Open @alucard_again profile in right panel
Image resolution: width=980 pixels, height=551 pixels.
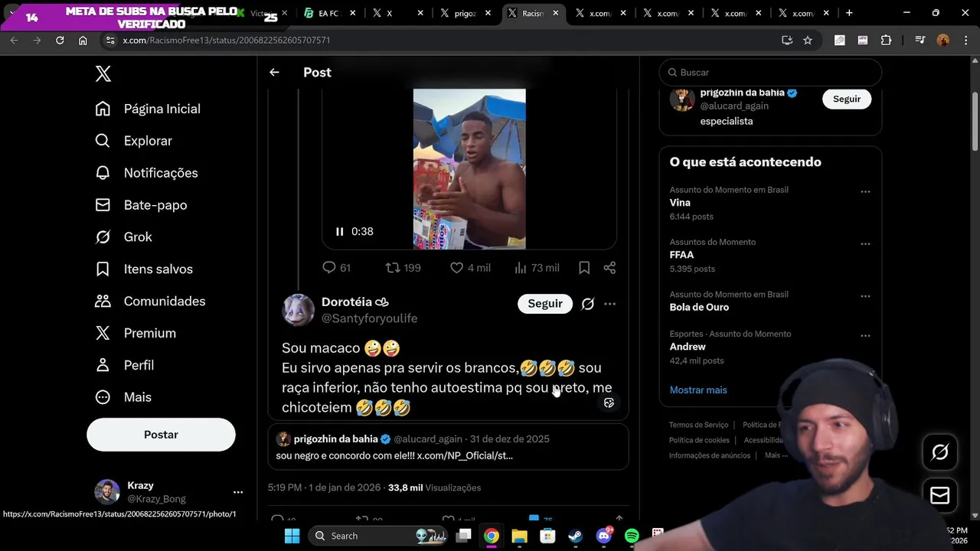point(734,106)
